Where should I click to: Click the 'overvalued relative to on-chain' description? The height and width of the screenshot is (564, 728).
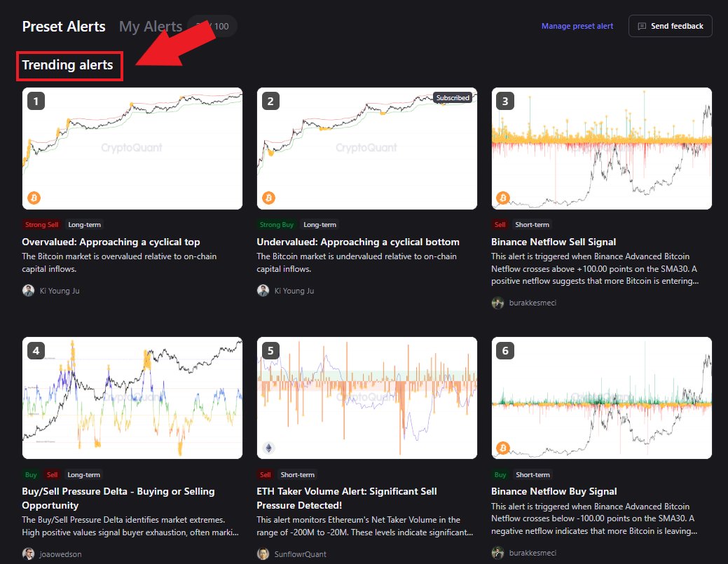[x=119, y=262]
